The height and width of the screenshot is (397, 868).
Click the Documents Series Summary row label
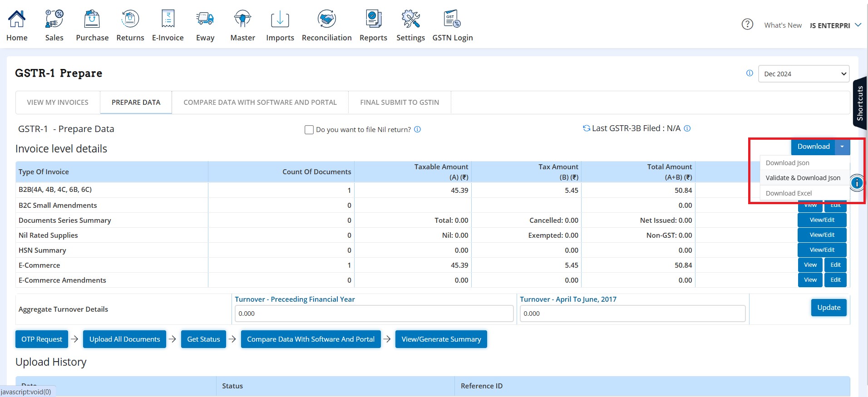65,221
